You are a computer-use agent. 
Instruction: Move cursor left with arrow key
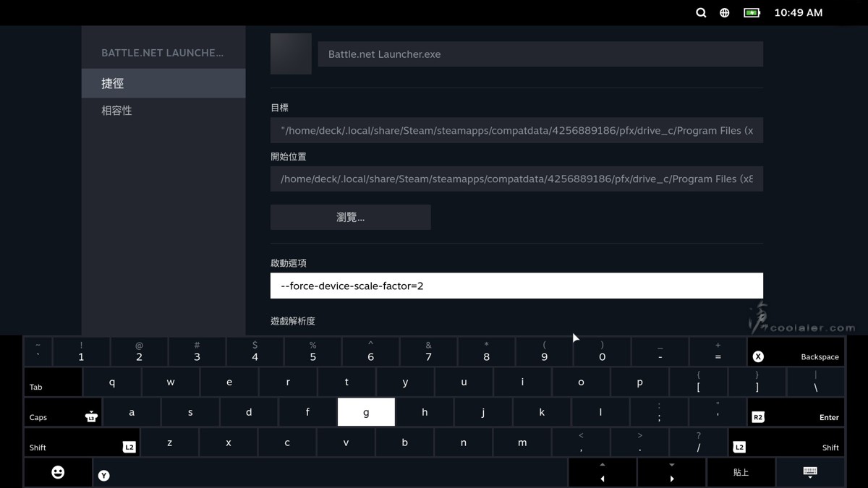(602, 472)
